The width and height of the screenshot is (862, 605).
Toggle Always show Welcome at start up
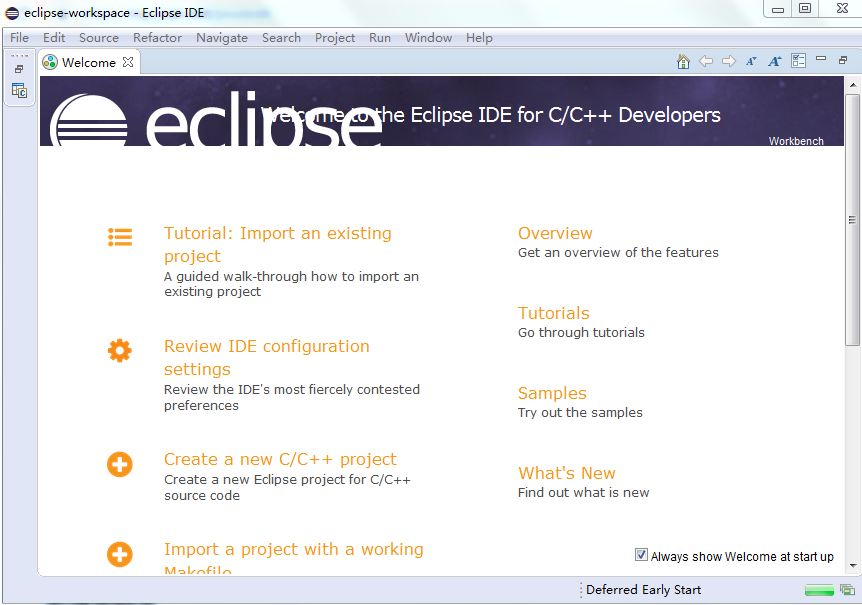click(x=641, y=555)
